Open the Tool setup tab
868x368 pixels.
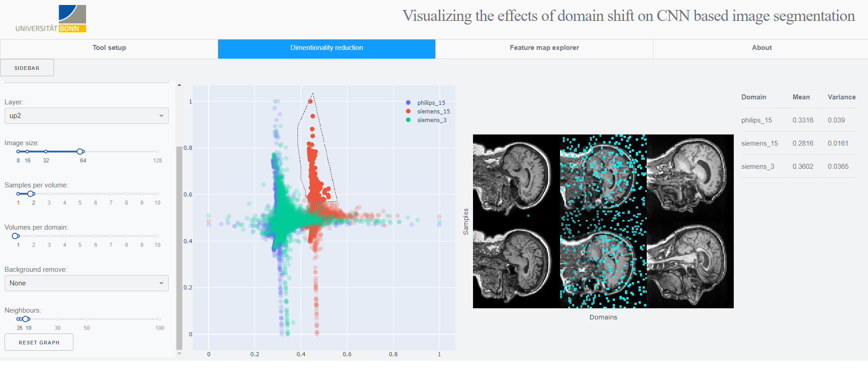pyautogui.click(x=109, y=48)
